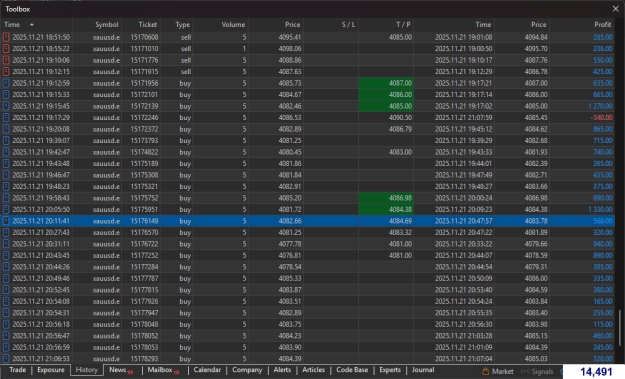The height and width of the screenshot is (379, 625).
Task: Sort by the Time header beside T / P
Action: click(483, 24)
